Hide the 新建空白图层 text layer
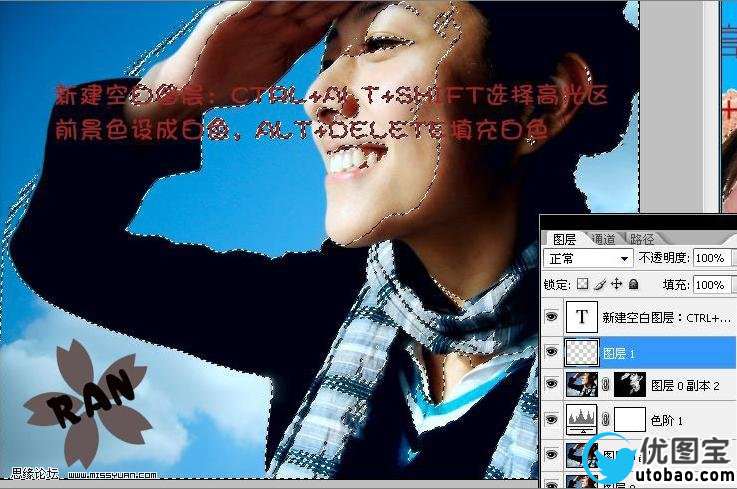The height and width of the screenshot is (489, 737). click(x=551, y=317)
